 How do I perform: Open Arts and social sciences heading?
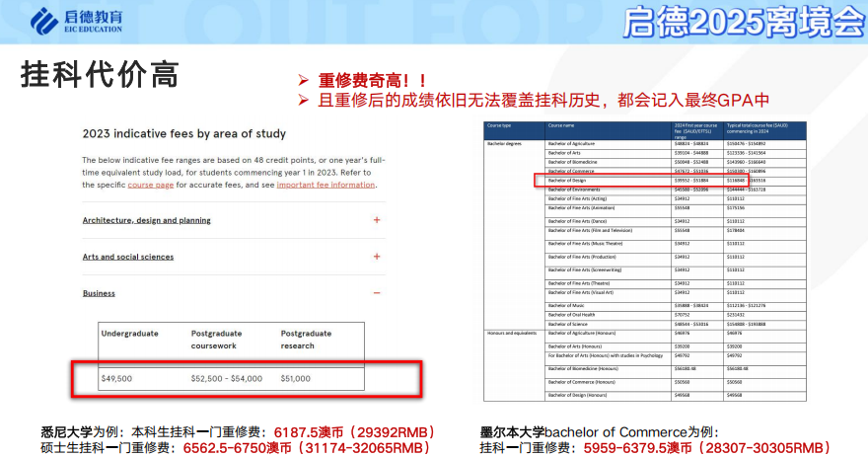(x=128, y=257)
